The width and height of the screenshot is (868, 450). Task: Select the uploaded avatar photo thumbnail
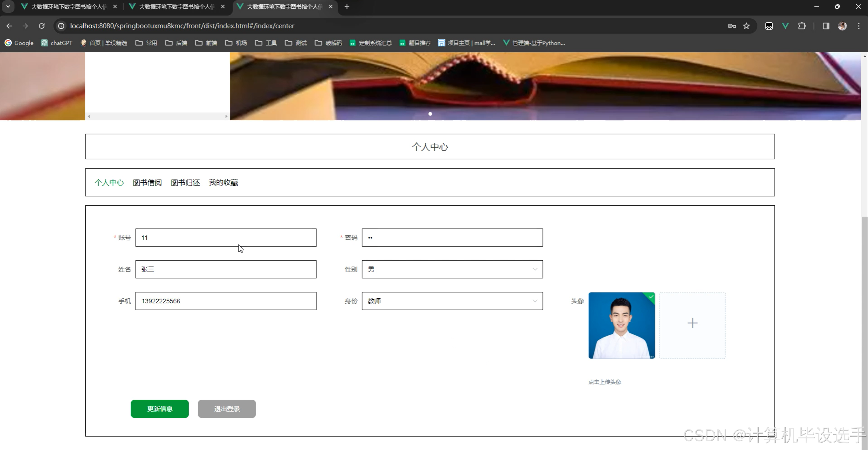621,325
